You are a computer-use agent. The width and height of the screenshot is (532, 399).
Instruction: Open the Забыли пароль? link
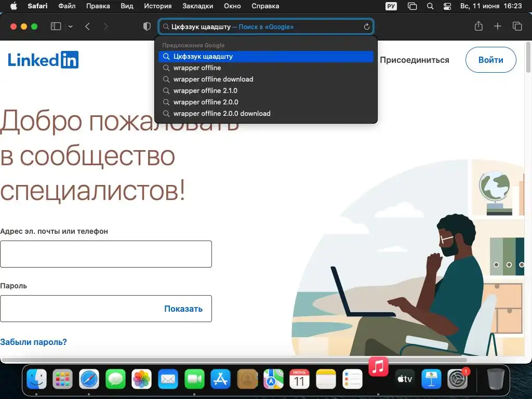point(33,342)
